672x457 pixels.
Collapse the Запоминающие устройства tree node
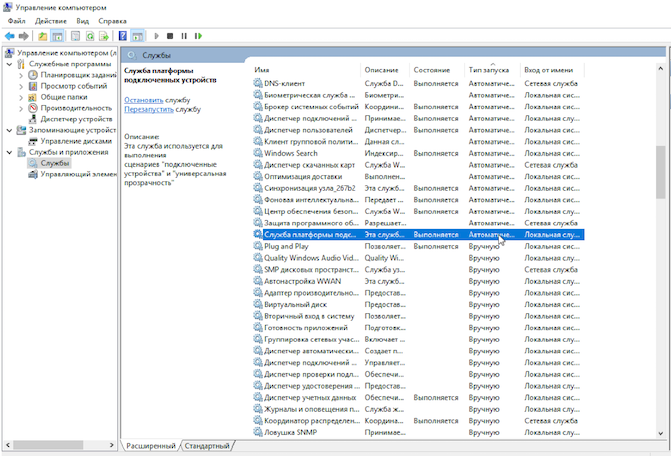9,130
